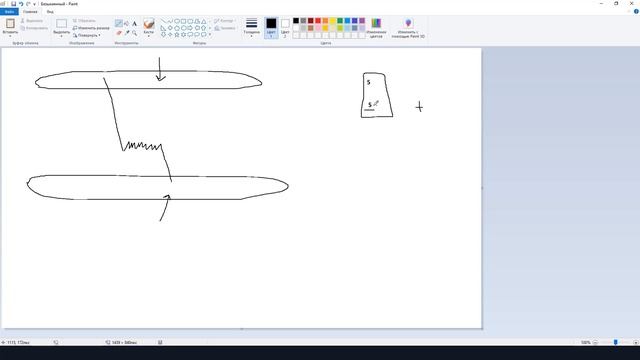Click the Copy (Копировать) button
The width and height of the screenshot is (640, 360).
34,28
